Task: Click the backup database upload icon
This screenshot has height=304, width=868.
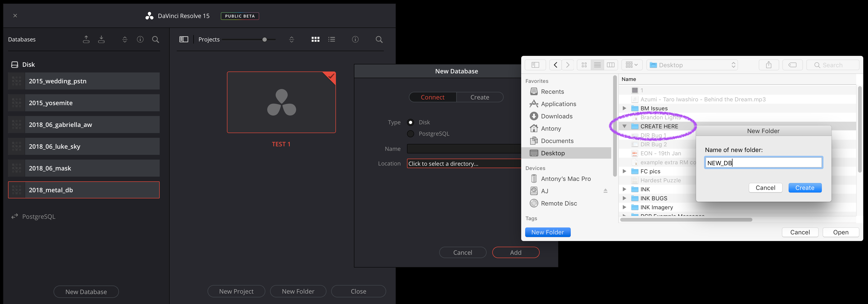Action: (86, 39)
